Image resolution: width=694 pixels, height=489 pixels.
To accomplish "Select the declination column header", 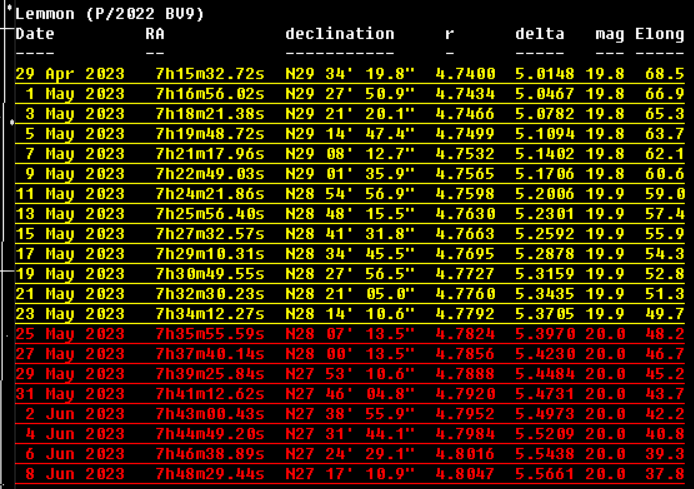I will pos(340,34).
